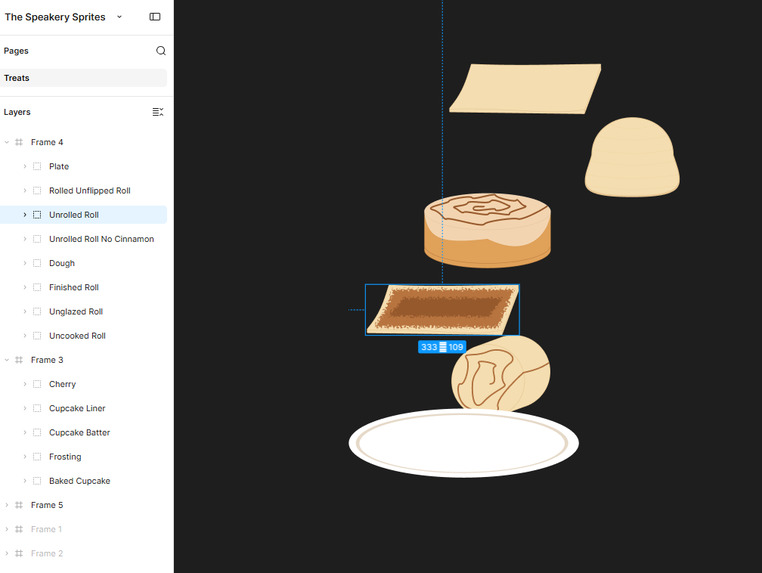Expand the Plate layer group
The width and height of the screenshot is (762, 573).
coord(25,166)
